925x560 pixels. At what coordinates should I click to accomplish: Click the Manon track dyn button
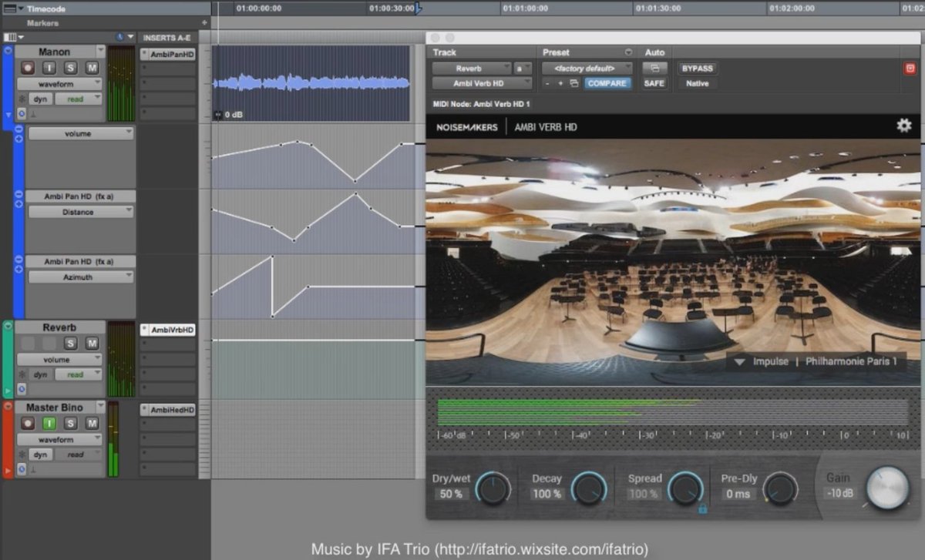click(x=40, y=99)
